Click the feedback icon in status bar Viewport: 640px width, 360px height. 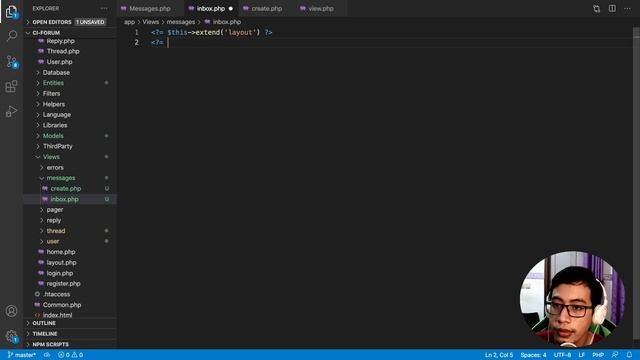point(615,355)
